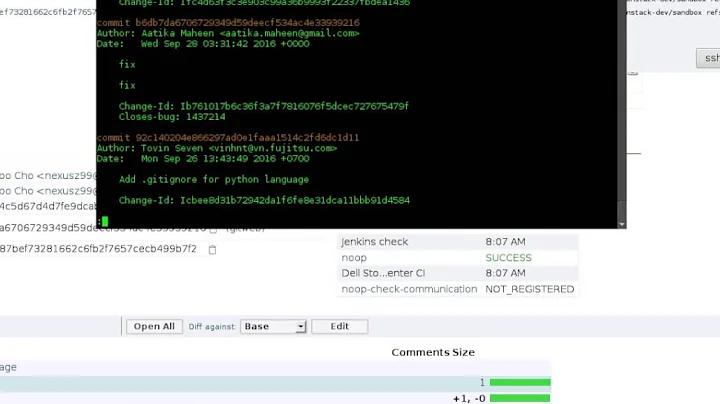Click the 'Add .gitignore for python language' message
This screenshot has width=720, height=404.
[x=214, y=179]
